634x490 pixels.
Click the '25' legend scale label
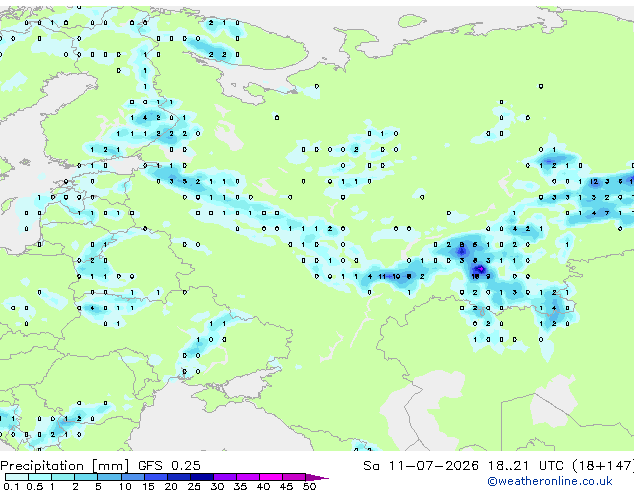pyautogui.click(x=194, y=486)
